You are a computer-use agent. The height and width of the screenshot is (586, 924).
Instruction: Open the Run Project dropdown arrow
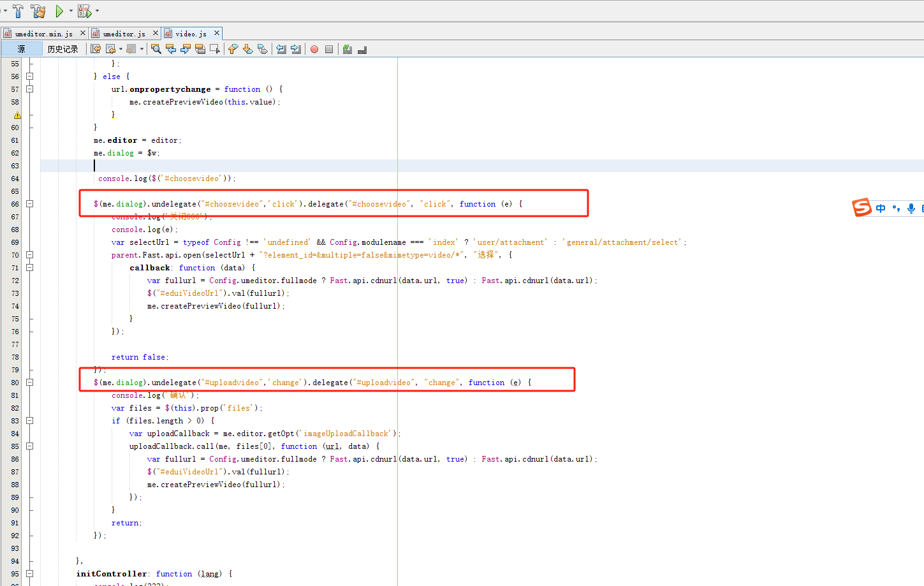71,11
